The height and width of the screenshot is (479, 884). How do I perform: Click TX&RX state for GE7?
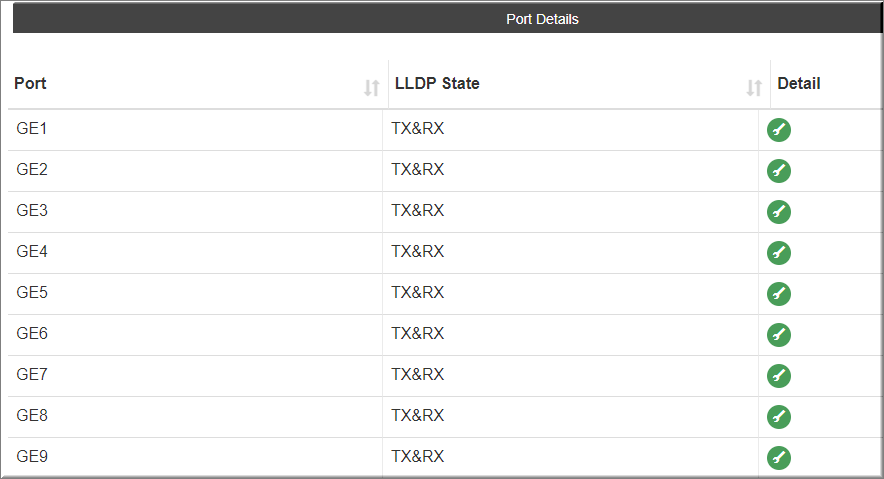tap(418, 375)
